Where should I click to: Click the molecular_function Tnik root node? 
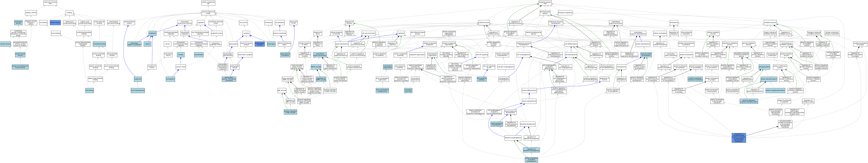50,3
